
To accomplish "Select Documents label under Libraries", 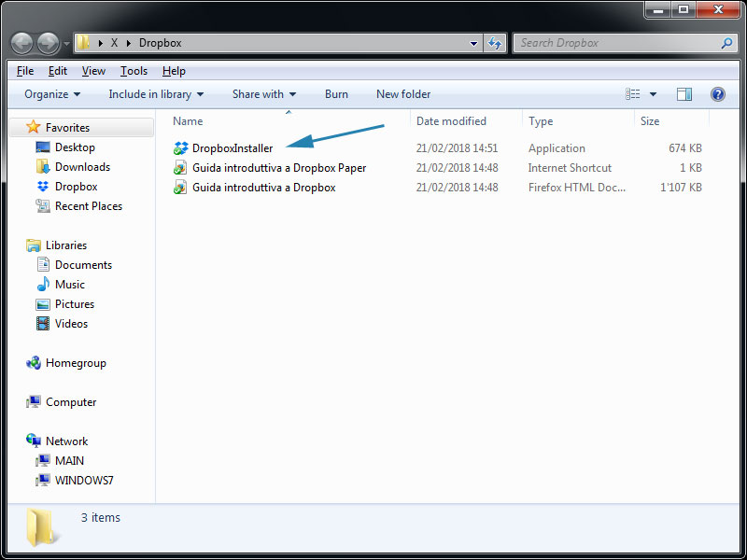I will click(x=83, y=265).
